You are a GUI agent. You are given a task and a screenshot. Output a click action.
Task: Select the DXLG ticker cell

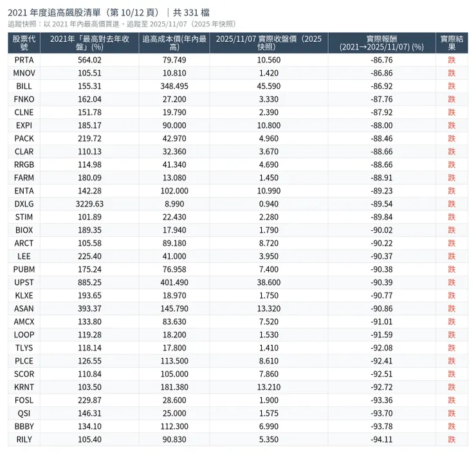point(24,204)
